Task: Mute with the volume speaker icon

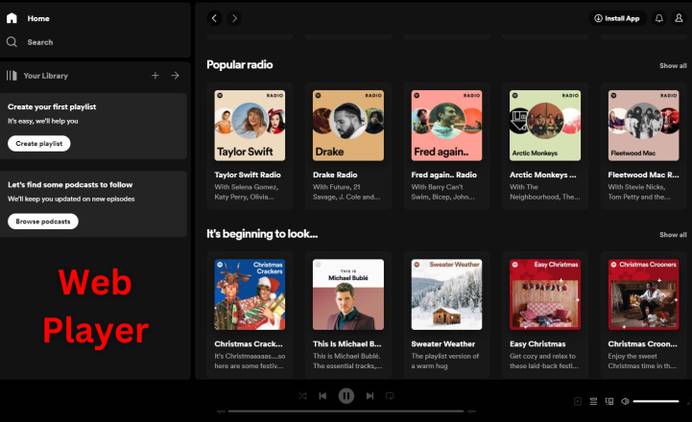Action: coord(625,401)
